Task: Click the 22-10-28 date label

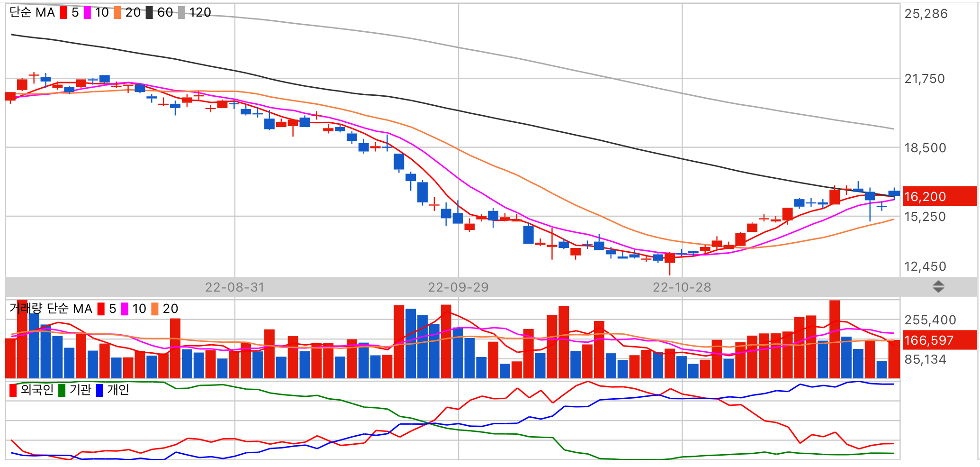Action: pos(682,287)
